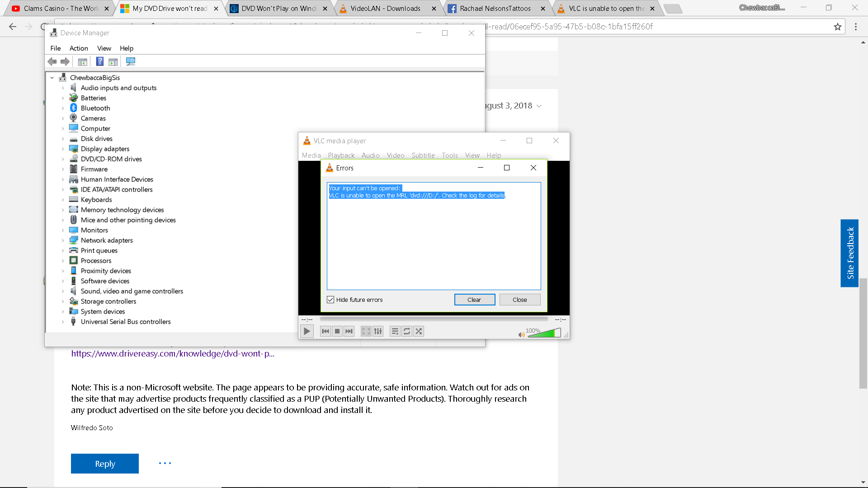This screenshot has height=488, width=868.
Task: Open the Action menu in Device Manager
Action: [x=79, y=48]
